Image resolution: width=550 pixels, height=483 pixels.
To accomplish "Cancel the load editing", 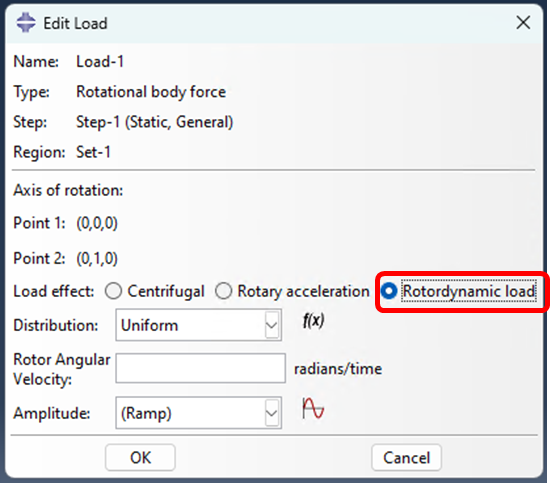I will [406, 457].
